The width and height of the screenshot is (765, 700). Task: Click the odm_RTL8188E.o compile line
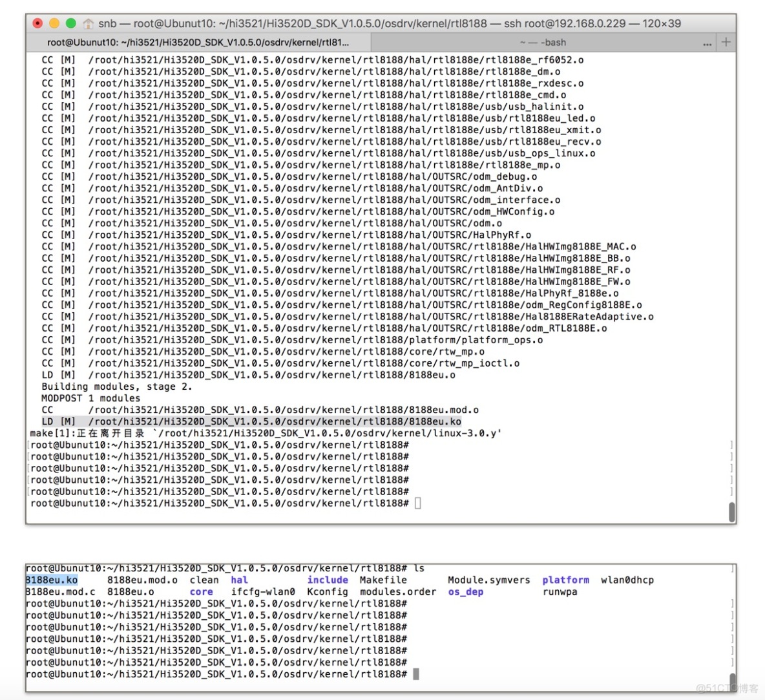pos(324,328)
